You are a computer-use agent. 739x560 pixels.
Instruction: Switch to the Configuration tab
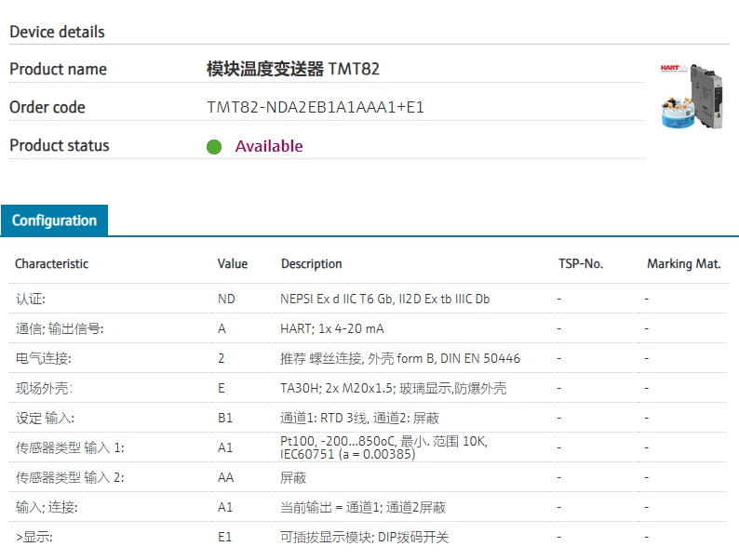[x=54, y=220]
